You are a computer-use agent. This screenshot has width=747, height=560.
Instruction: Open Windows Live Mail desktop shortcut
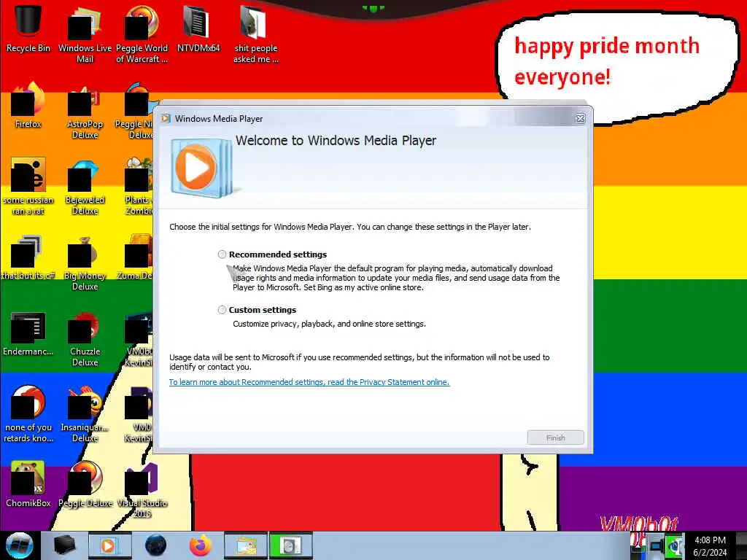(85, 34)
